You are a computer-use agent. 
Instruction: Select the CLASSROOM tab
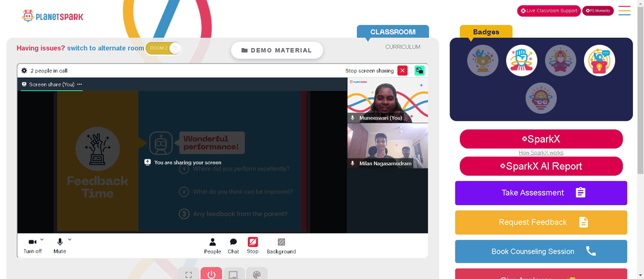393,32
